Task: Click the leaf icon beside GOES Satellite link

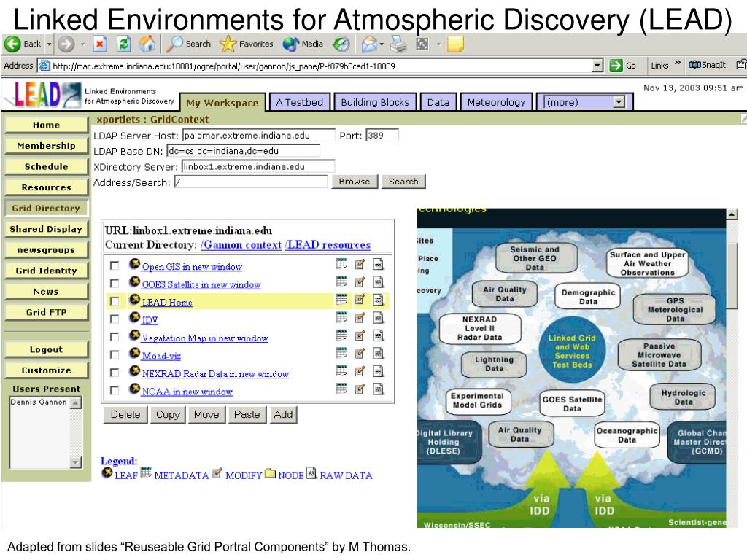Action: point(135,282)
